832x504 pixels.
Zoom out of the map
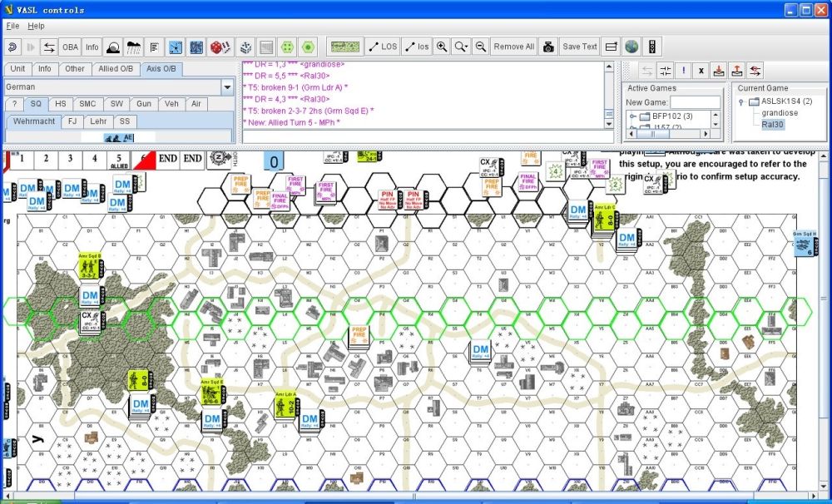(480, 47)
